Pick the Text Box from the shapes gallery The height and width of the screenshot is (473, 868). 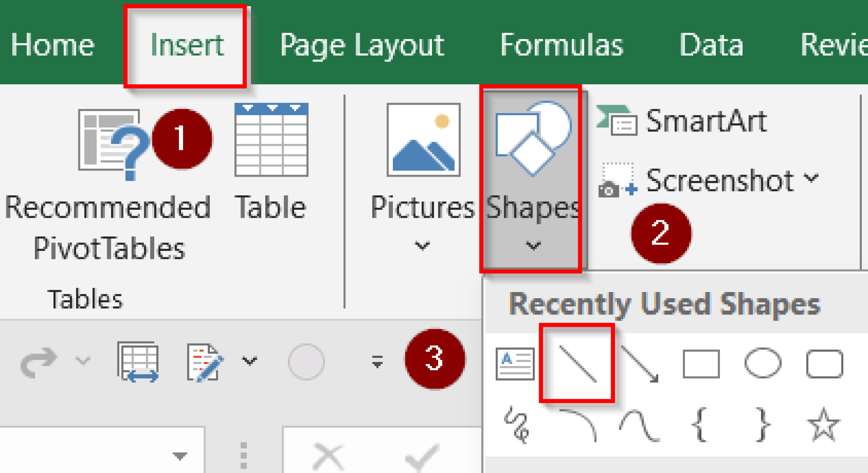click(515, 364)
